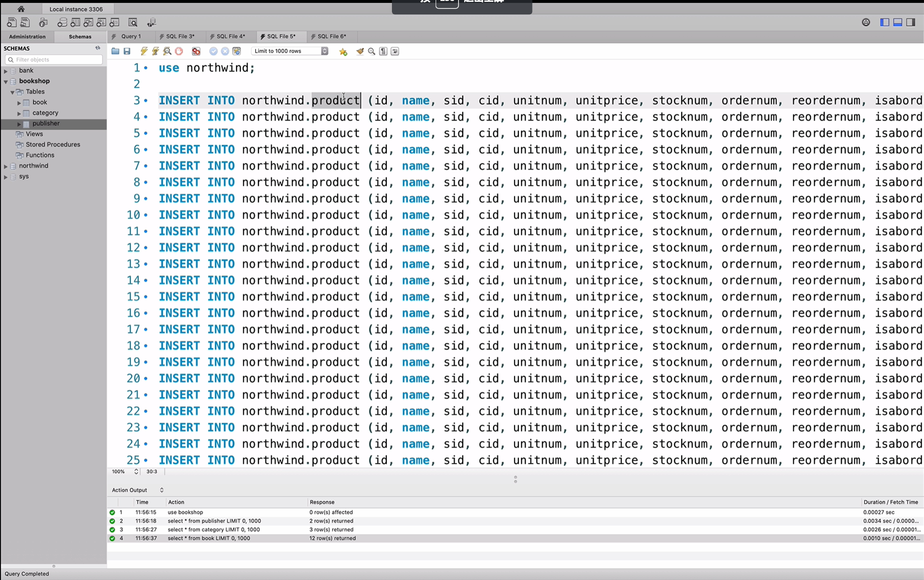Toggle left sidebar panel visibility

pyautogui.click(x=885, y=22)
